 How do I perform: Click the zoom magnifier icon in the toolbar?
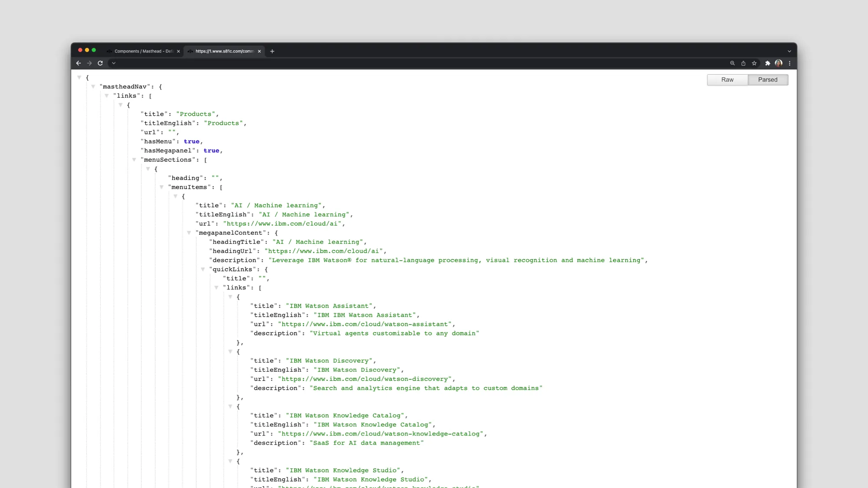point(733,63)
